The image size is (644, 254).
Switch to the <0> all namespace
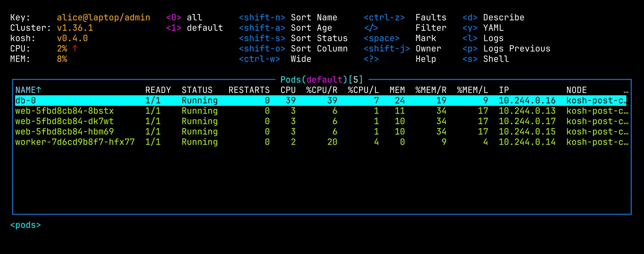[x=184, y=17]
